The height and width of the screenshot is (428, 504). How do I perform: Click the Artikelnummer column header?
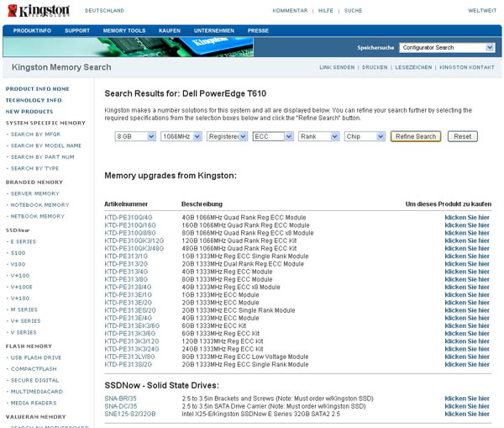pos(126,204)
